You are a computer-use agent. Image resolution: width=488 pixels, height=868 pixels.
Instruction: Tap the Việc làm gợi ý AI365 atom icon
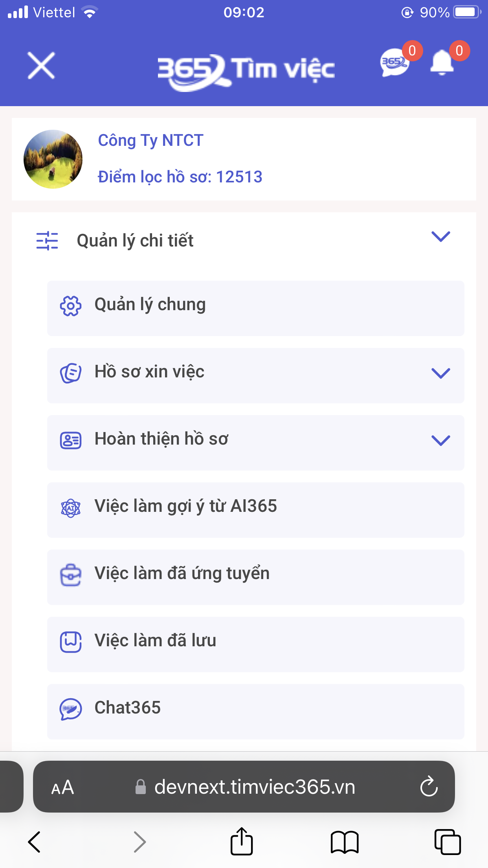[x=71, y=508]
